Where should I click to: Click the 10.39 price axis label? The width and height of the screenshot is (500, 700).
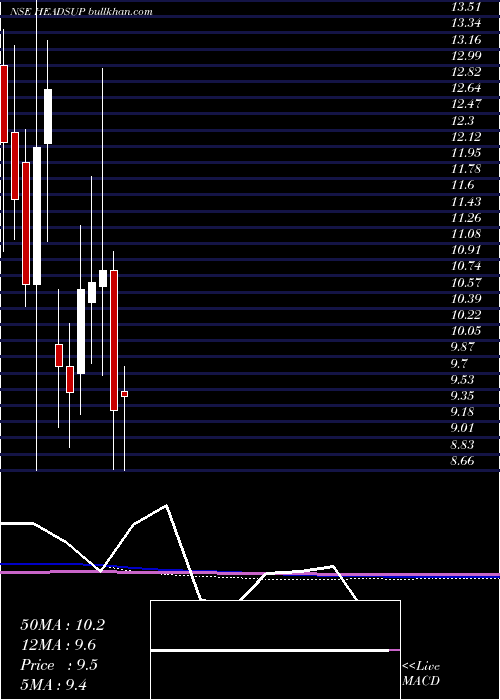[x=466, y=299]
